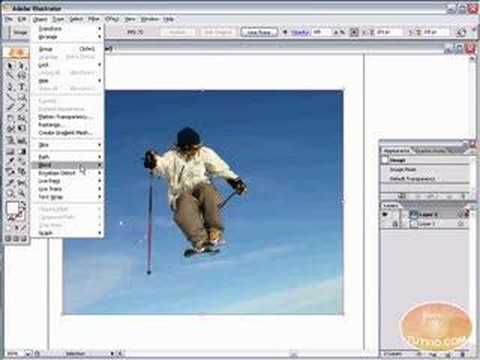Open the Envelope Distort submenu
480x360 pixels.
point(67,173)
